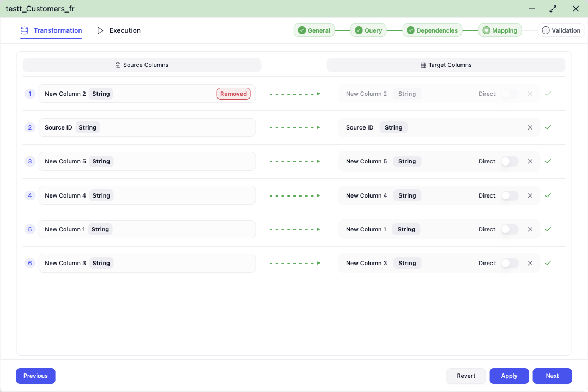Click the green checkmark on Source ID row
The width and height of the screenshot is (588, 392).
pyautogui.click(x=548, y=127)
